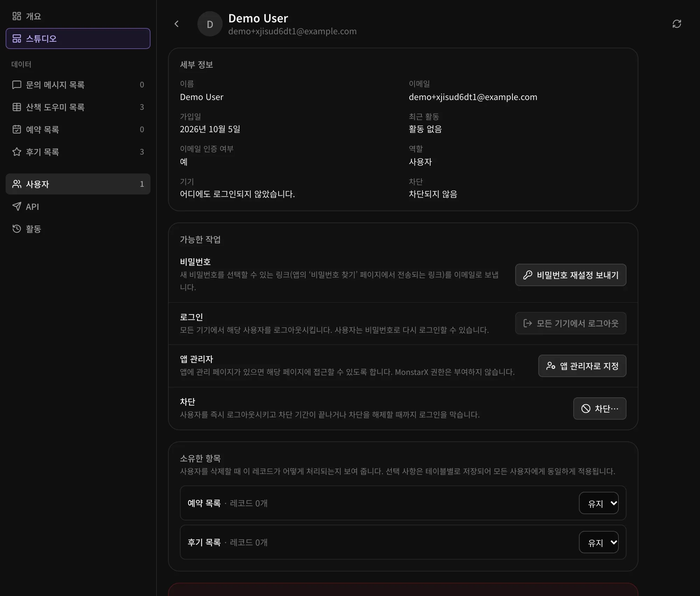Go to 문의 메시지 목록
The image size is (700, 596).
78,85
